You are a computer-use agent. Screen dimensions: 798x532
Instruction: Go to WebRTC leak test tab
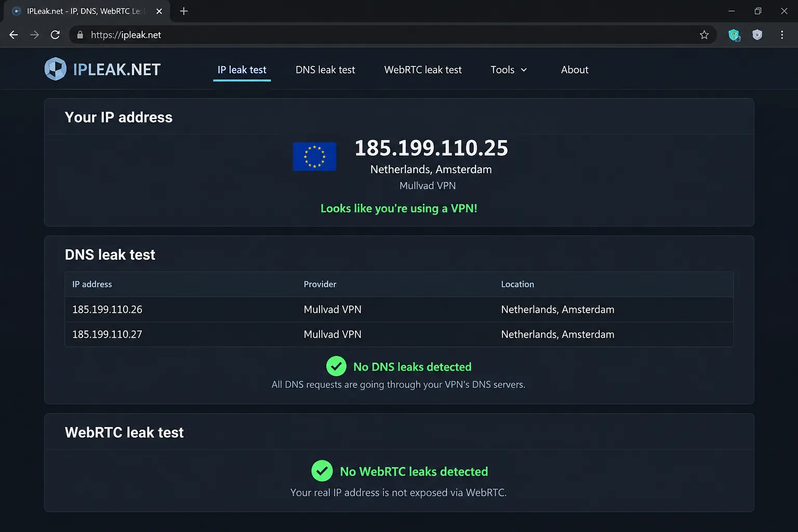pos(423,70)
